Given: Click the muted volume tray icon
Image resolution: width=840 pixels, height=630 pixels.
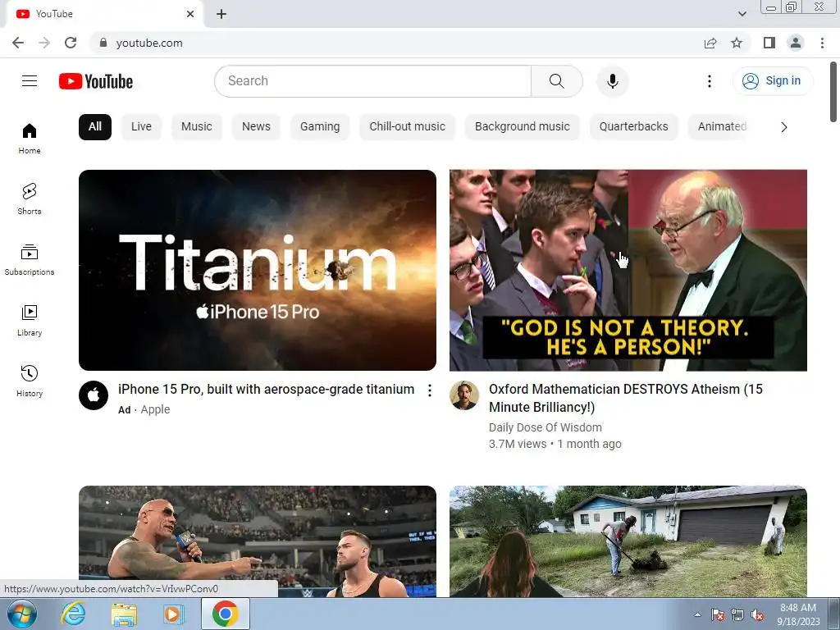Looking at the screenshot, I should coord(757,614).
